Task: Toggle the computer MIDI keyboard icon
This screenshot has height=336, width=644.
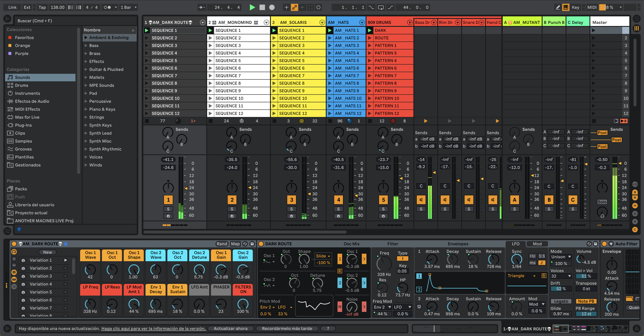Action: [566, 8]
